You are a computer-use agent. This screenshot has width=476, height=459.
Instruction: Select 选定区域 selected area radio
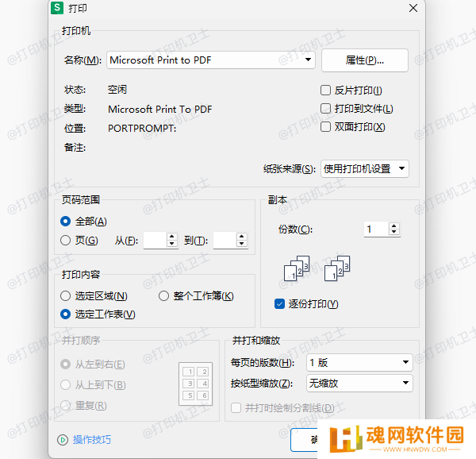click(65, 296)
